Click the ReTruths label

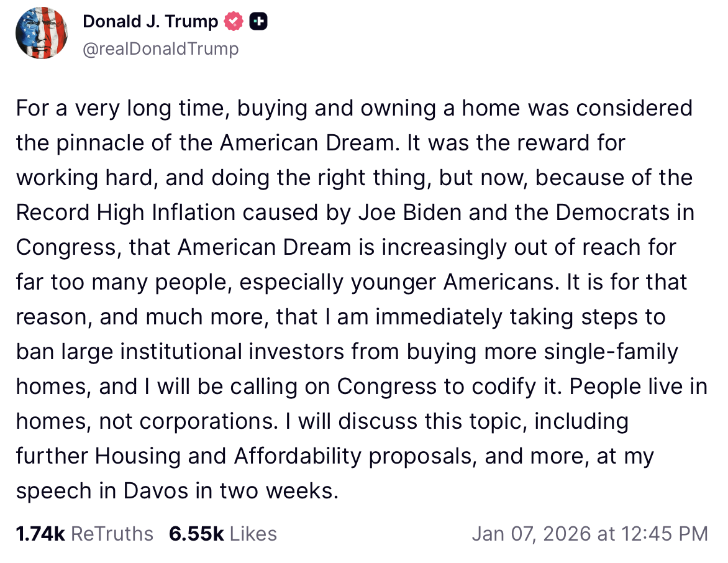click(x=112, y=534)
